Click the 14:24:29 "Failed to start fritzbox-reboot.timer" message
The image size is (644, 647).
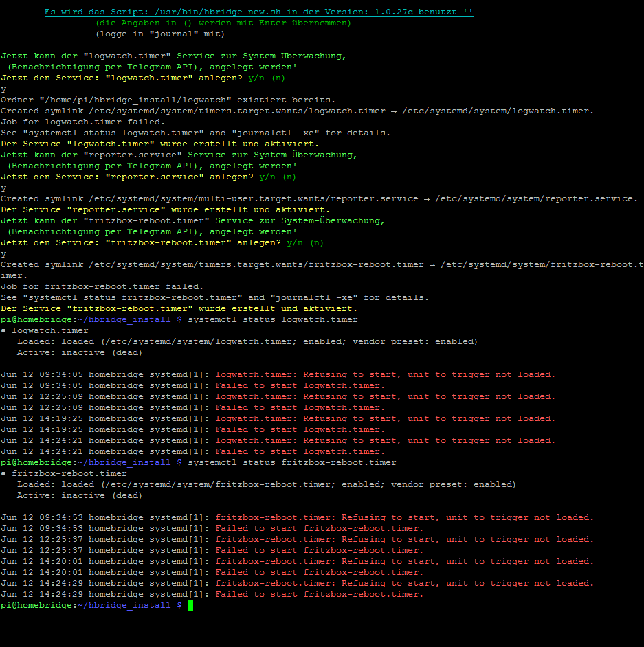(x=319, y=594)
